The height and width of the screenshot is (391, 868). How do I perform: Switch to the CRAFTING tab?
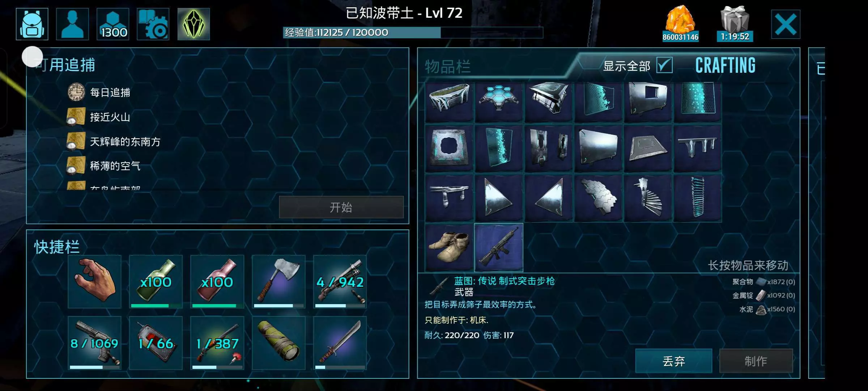(x=726, y=66)
